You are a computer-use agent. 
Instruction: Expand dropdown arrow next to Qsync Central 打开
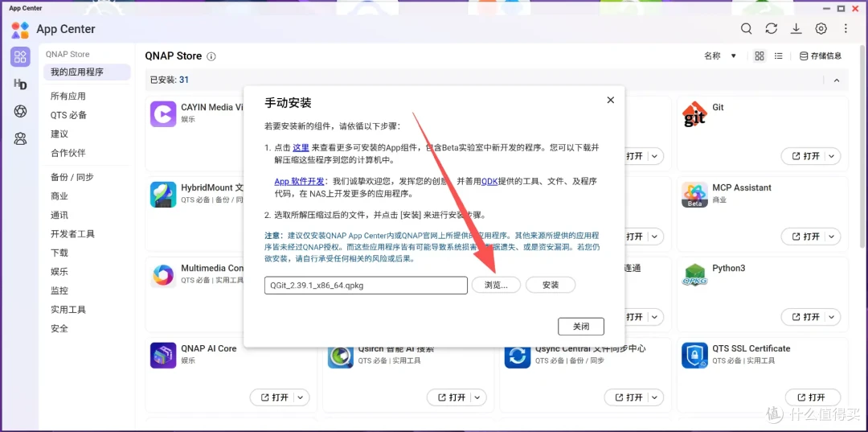point(656,397)
